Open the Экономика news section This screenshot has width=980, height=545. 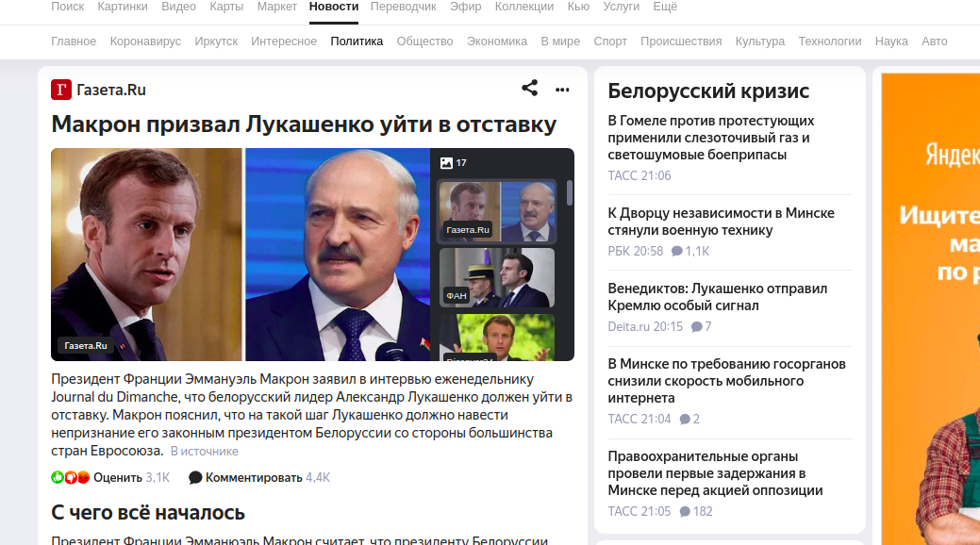(497, 41)
